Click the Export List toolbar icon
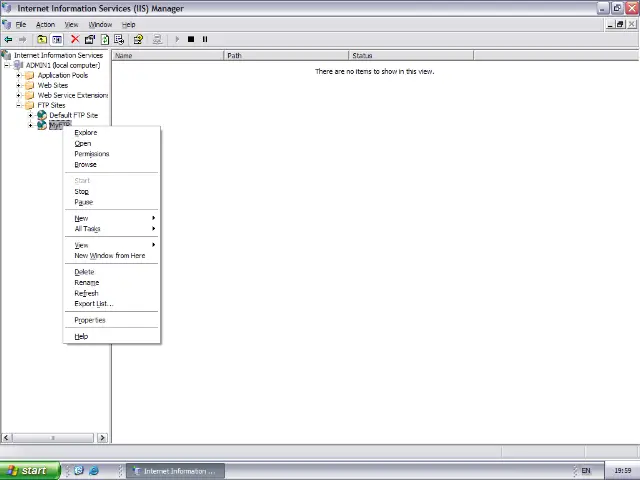The height and width of the screenshot is (480, 640). (119, 39)
